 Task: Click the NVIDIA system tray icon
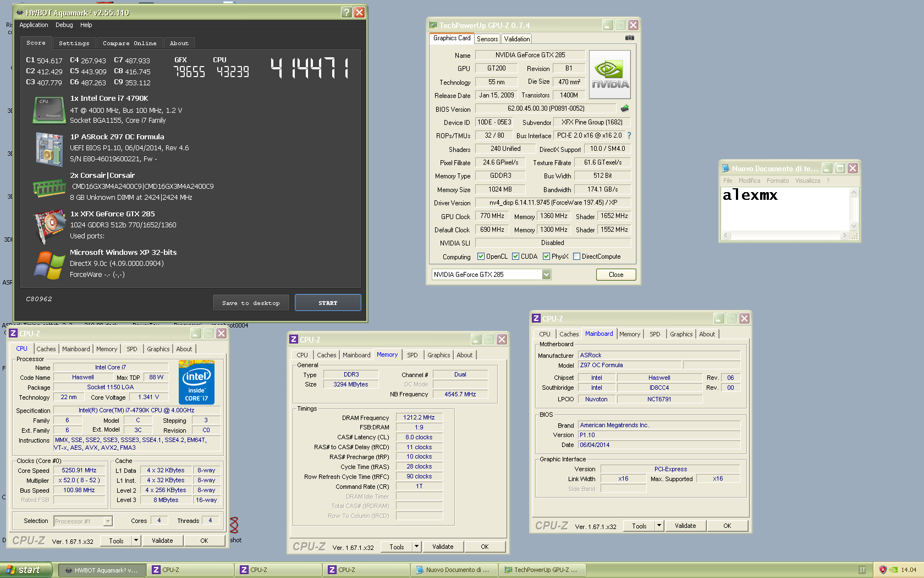pyautogui.click(x=894, y=570)
